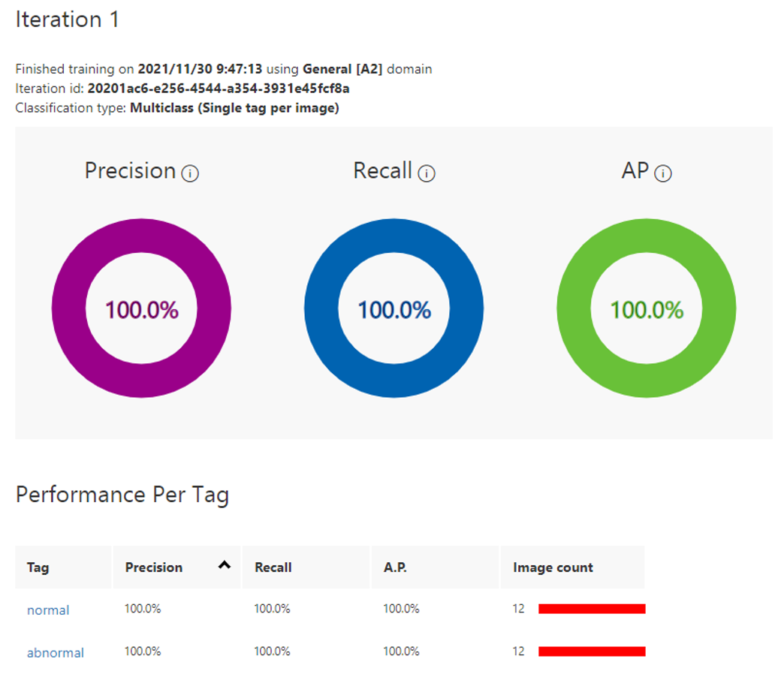The width and height of the screenshot is (784, 689).
Task: Sort table by A.P. column header
Action: (395, 567)
